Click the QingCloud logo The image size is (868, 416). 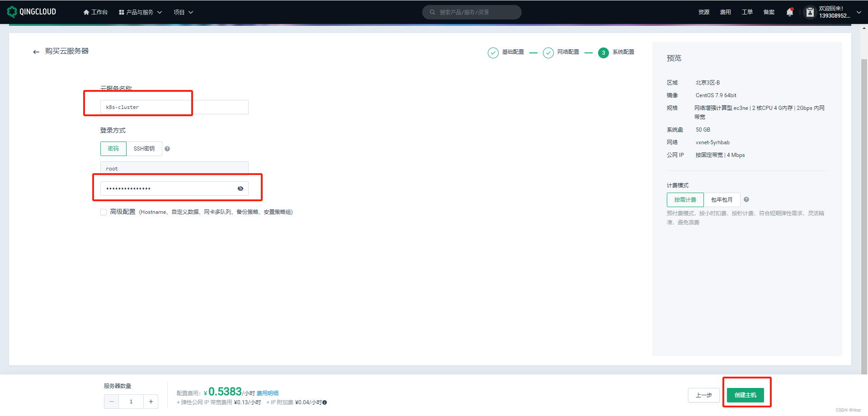tap(32, 12)
